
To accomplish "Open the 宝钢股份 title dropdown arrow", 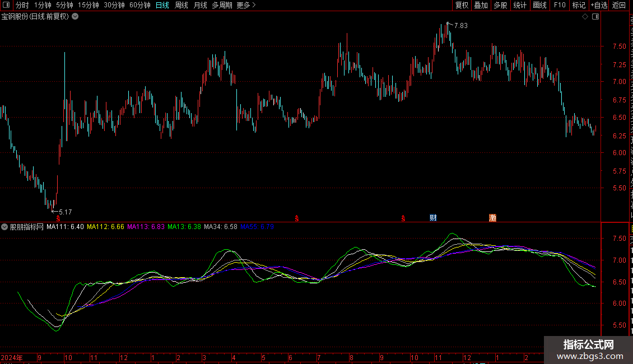I will pyautogui.click(x=75, y=16).
